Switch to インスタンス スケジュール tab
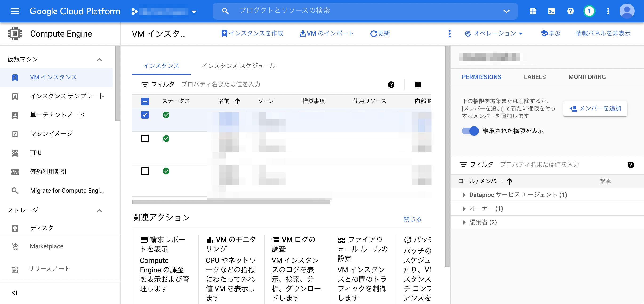The image size is (644, 304). [x=238, y=66]
